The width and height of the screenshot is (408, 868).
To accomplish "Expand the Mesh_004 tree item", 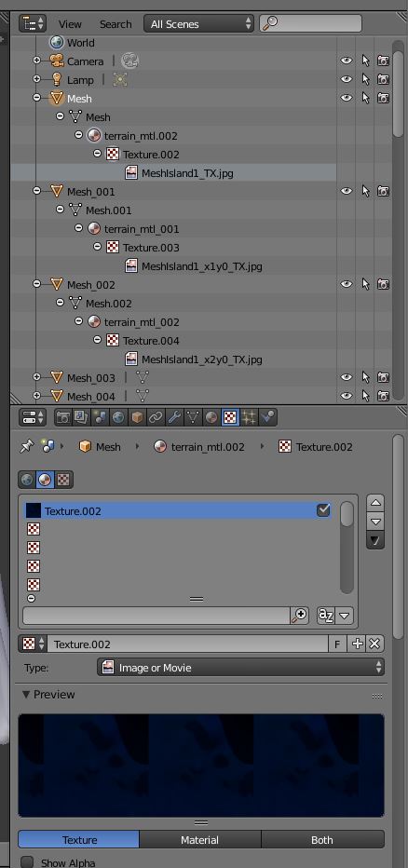I will [x=37, y=396].
